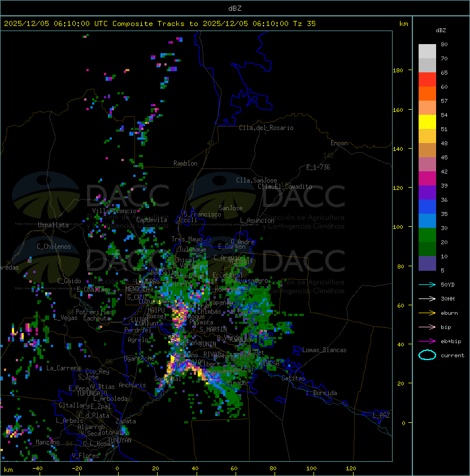Screen dimensions: 470x476
Task: Select the La_Carrera place label
Action: [x=63, y=368]
